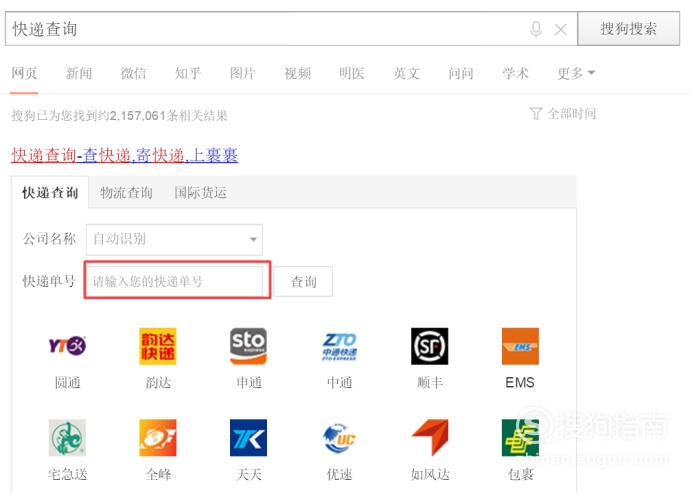
Task: Switch to the 图片 tab
Action: tap(243, 73)
